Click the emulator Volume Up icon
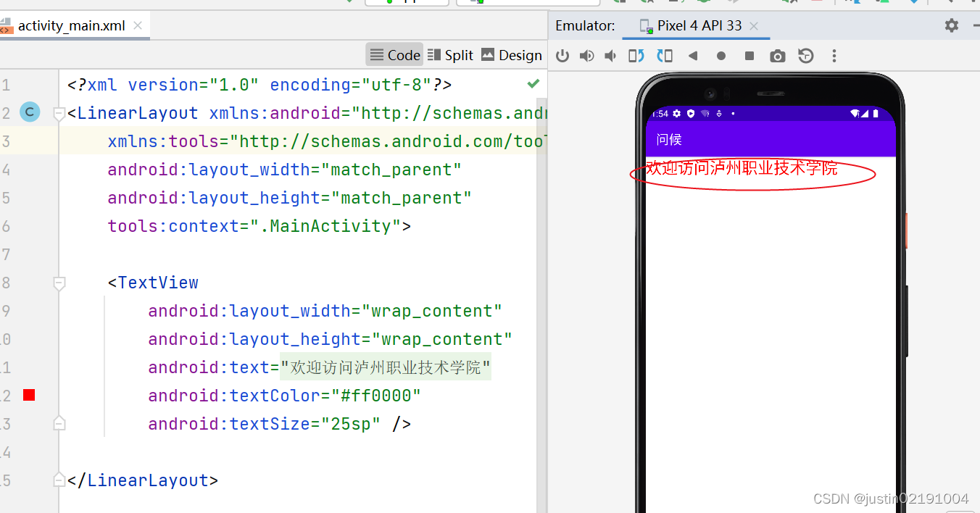Image resolution: width=980 pixels, height=513 pixels. pyautogui.click(x=587, y=56)
